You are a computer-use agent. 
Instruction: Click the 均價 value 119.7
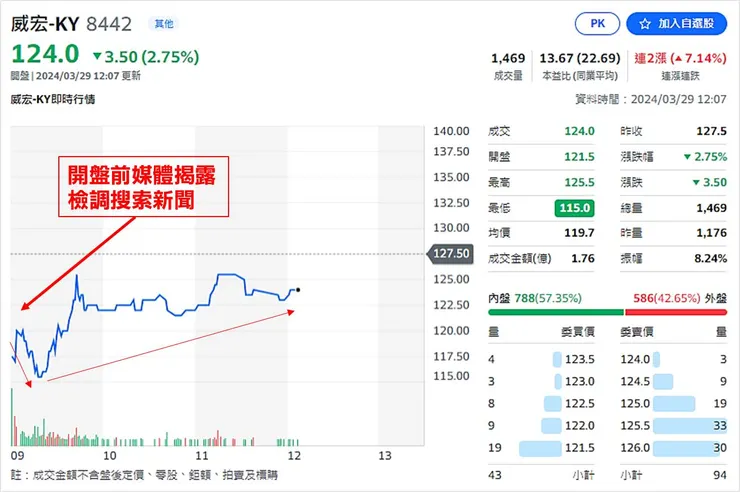tap(579, 233)
